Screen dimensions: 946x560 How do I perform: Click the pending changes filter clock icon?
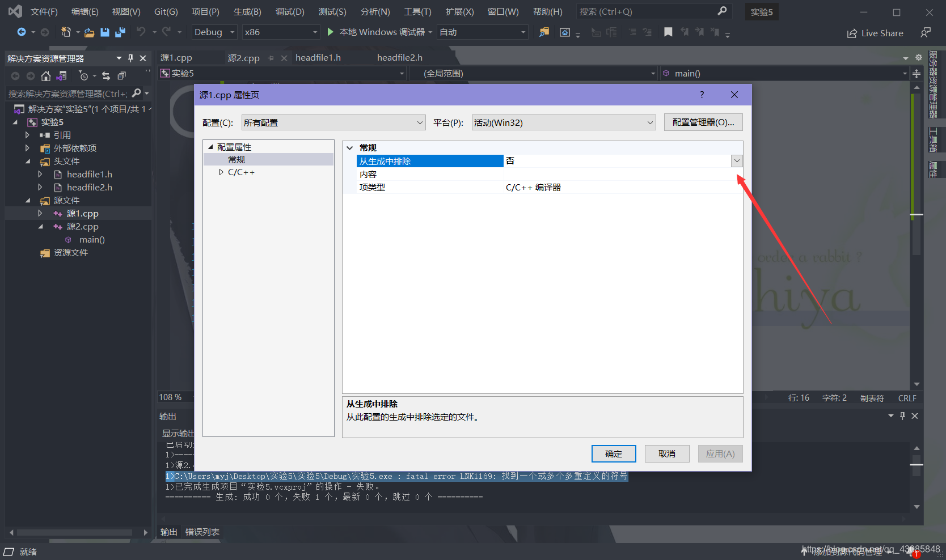click(x=83, y=76)
